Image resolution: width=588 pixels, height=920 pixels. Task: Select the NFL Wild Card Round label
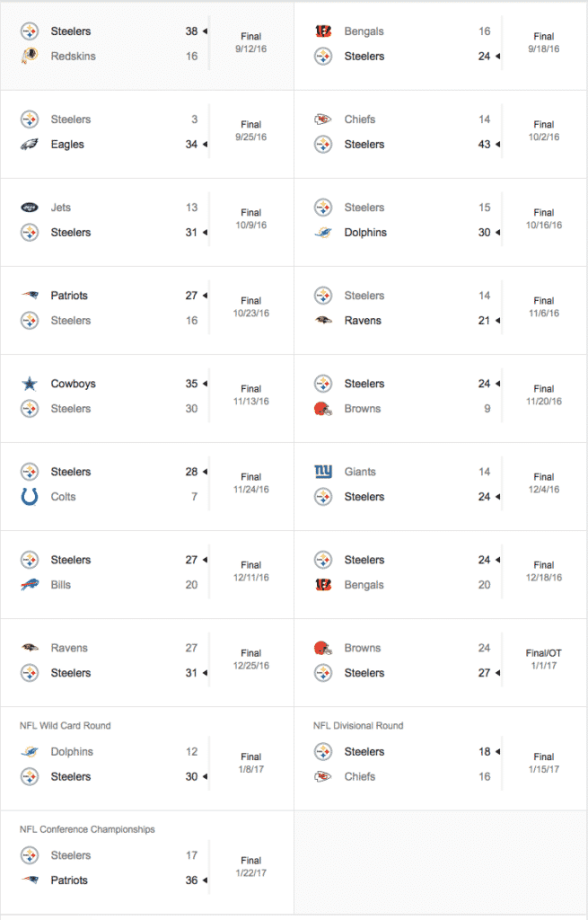point(65,726)
